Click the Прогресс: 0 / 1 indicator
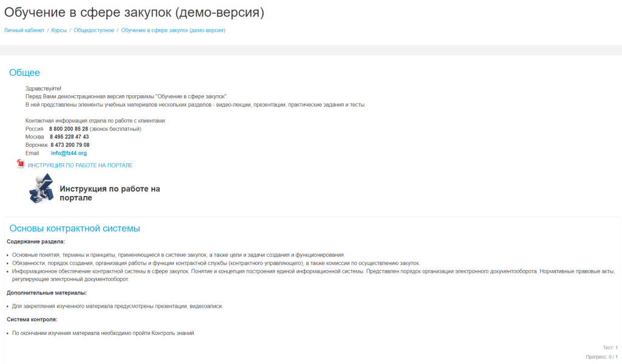The height and width of the screenshot is (364, 622). 601,357
